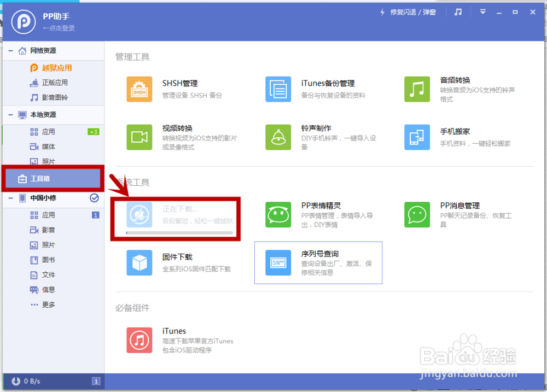Select 正版应用 in sidebar
The image size is (547, 392).
55,83
